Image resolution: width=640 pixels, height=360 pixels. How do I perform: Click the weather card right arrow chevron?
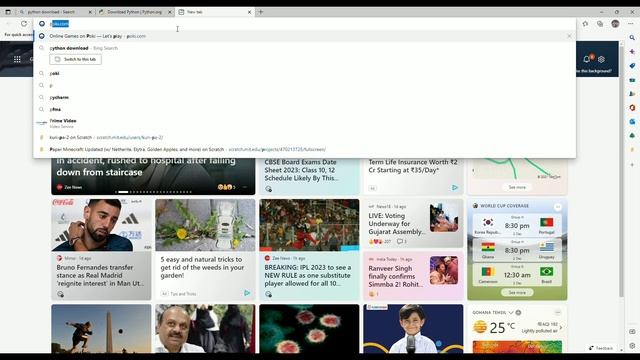point(561,327)
